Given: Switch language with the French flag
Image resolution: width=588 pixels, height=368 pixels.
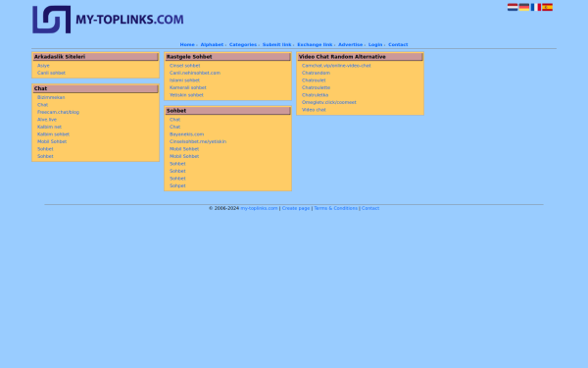Looking at the screenshot, I should point(535,7).
